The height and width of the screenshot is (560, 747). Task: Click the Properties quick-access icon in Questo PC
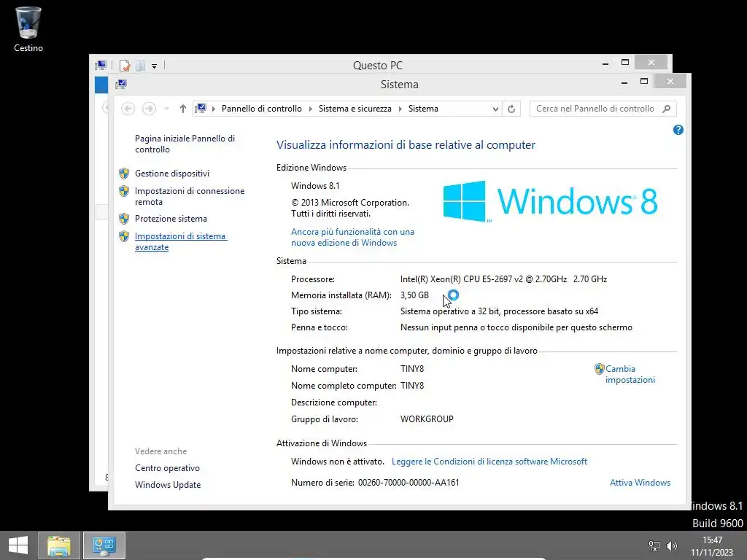tap(124, 65)
